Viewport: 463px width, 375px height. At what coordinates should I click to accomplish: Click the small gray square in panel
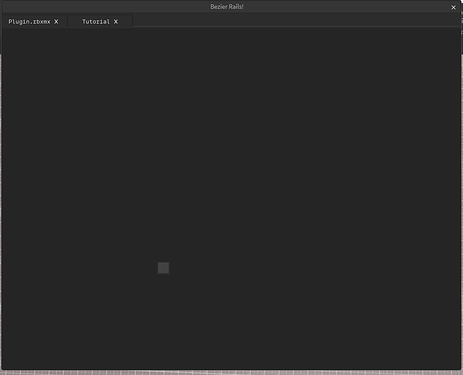(163, 268)
